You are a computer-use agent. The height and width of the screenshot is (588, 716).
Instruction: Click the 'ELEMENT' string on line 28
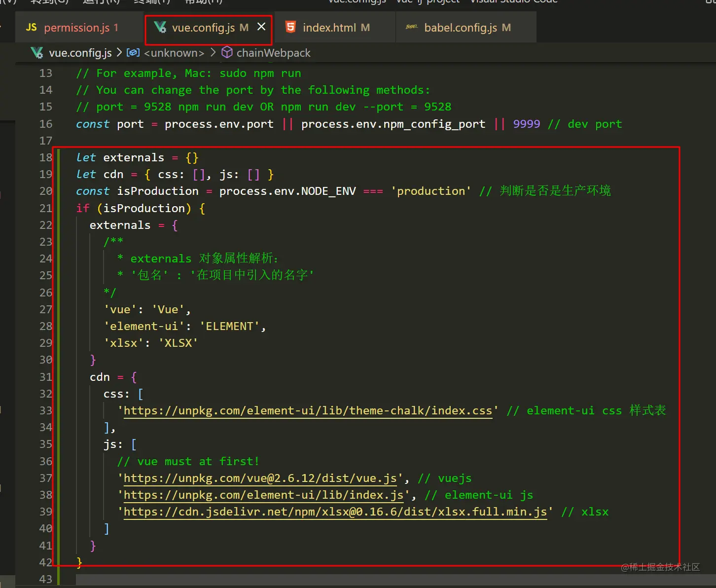click(x=229, y=326)
